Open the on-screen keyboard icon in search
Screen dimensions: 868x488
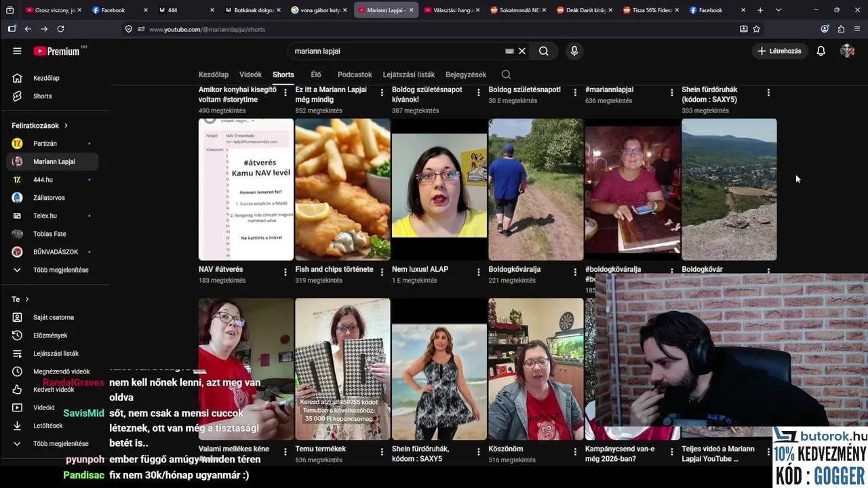[509, 51]
